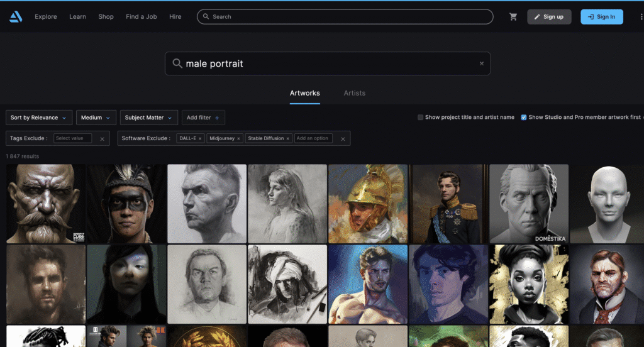
Task: Click the Sign up button
Action: [548, 17]
